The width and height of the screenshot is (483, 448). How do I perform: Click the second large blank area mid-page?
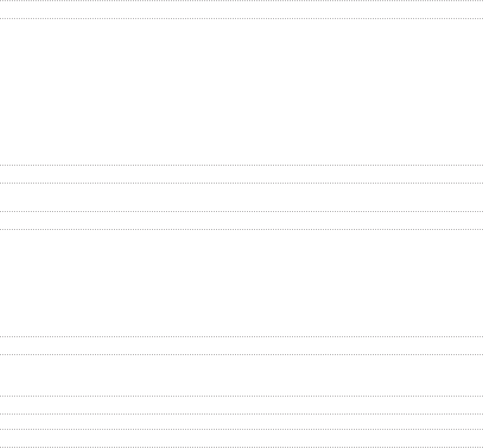(241, 283)
